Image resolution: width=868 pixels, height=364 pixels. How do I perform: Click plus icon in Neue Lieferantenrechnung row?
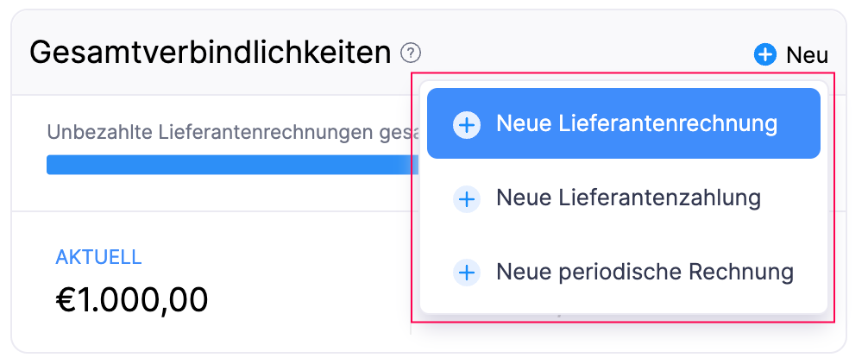coord(466,124)
